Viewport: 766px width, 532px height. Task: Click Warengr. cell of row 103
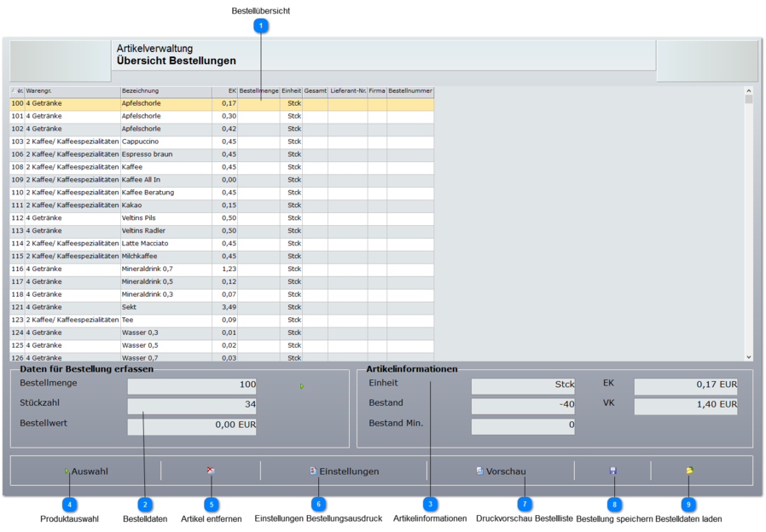(73, 142)
